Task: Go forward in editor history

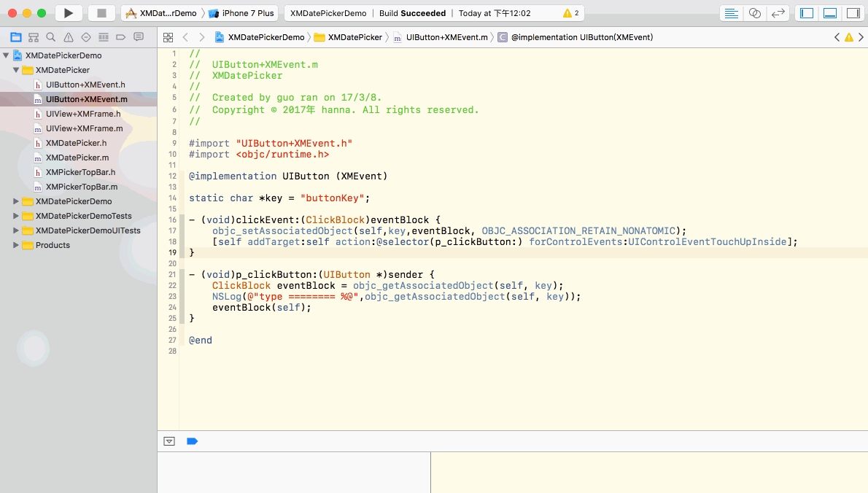Action: pos(202,37)
